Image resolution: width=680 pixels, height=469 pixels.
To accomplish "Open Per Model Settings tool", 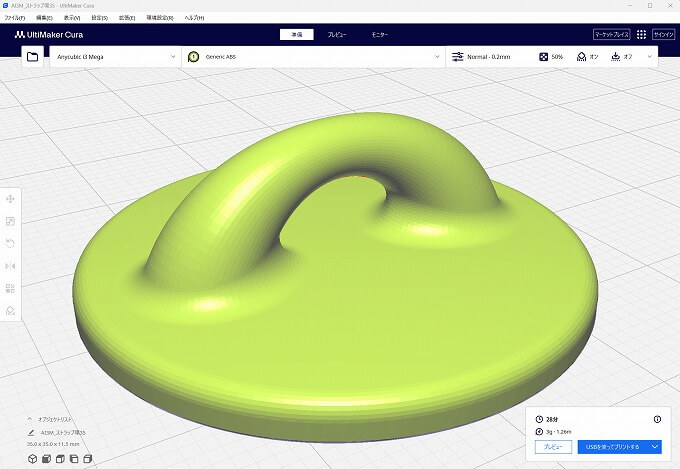I will pyautogui.click(x=10, y=288).
